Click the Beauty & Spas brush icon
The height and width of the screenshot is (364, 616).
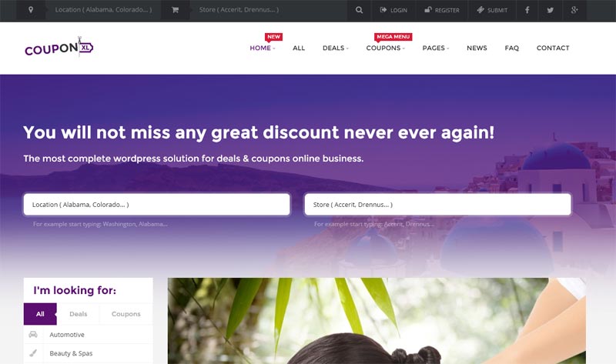(33, 353)
